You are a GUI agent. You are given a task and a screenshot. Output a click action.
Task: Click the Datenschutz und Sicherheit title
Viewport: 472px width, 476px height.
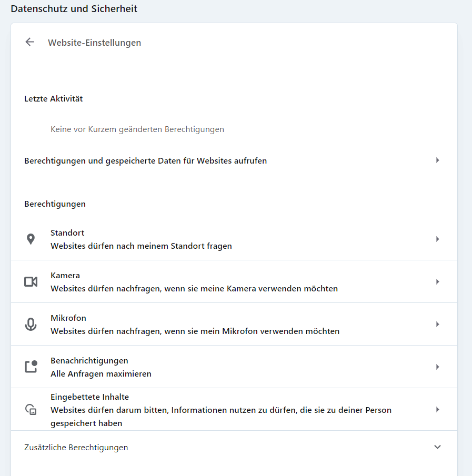click(74, 8)
